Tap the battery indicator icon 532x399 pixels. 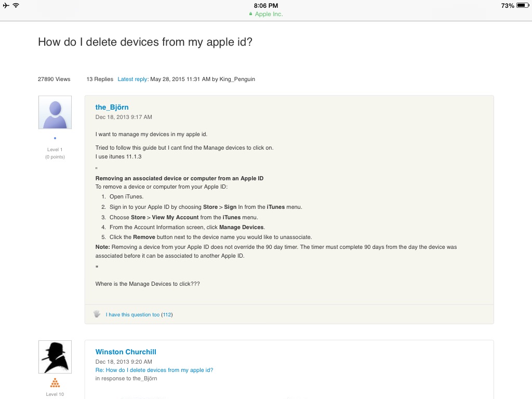522,6
